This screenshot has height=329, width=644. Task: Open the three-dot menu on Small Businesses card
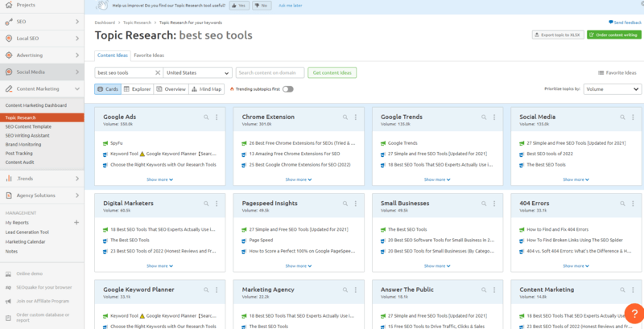click(494, 204)
